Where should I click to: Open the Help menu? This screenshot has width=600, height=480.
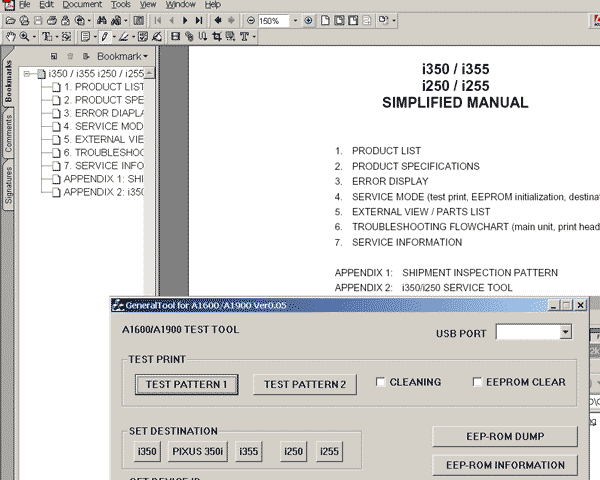tap(212, 5)
